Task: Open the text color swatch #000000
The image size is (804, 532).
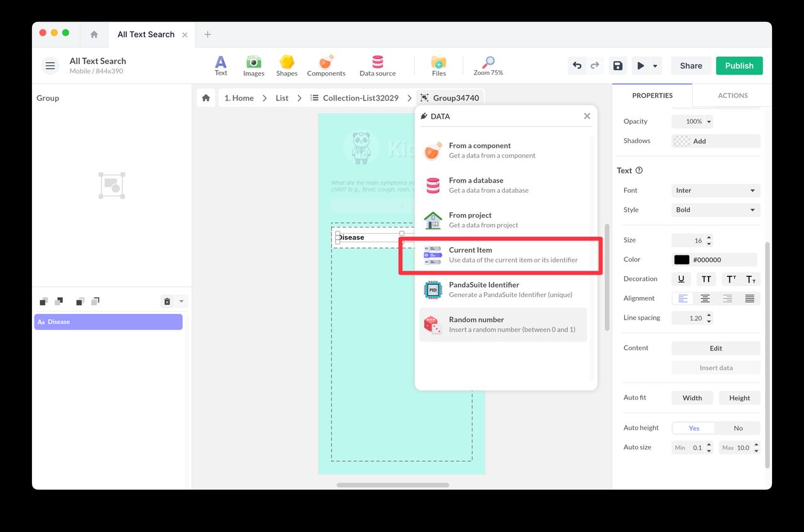Action: (x=682, y=259)
